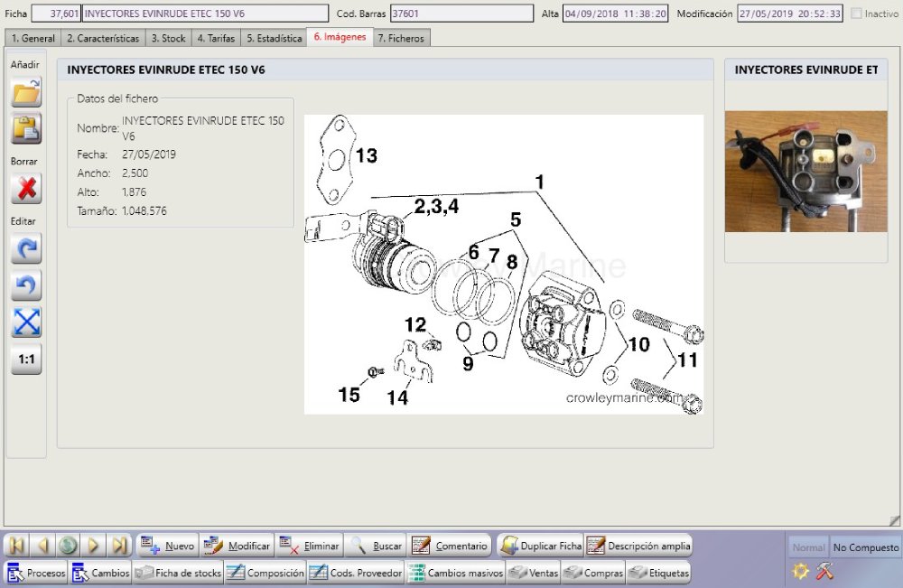Image resolution: width=903 pixels, height=588 pixels.
Task: Click the No Compuesto status toggle
Action: pos(865,547)
